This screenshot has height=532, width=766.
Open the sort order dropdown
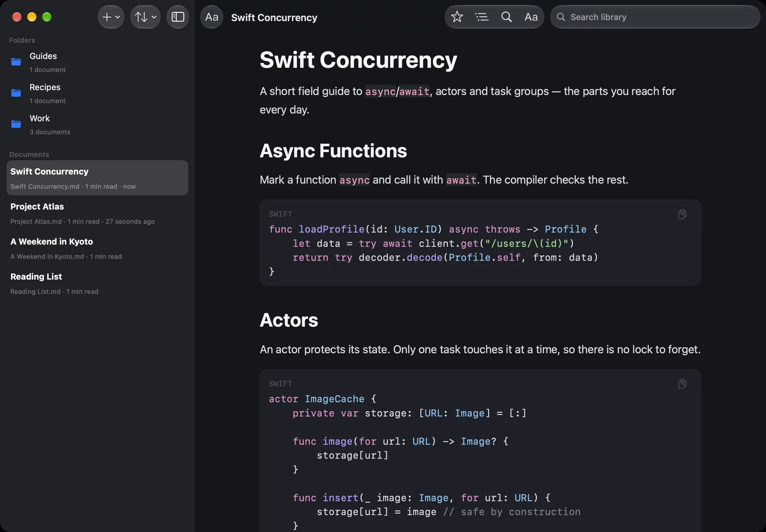point(145,17)
